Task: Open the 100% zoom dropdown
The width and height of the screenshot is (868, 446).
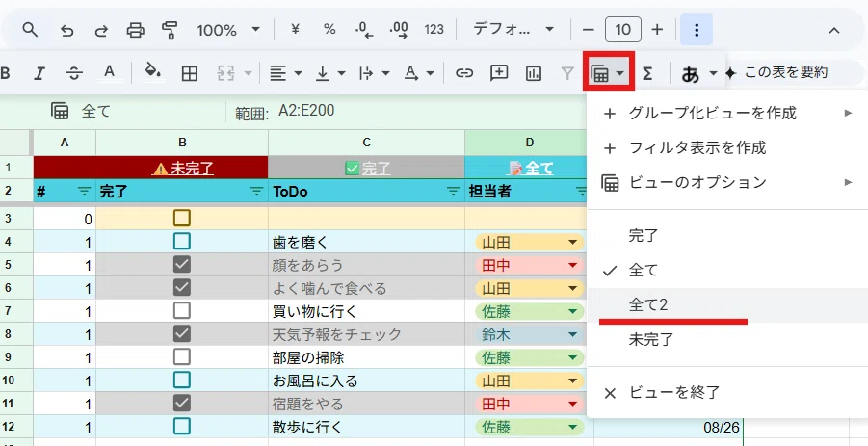Action: (x=228, y=30)
